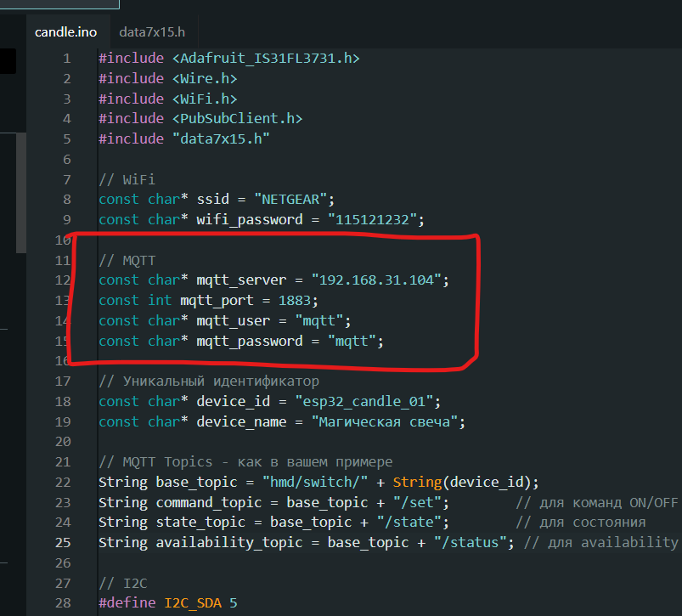
Task: Select line number 12 in the gutter
Action: click(63, 280)
